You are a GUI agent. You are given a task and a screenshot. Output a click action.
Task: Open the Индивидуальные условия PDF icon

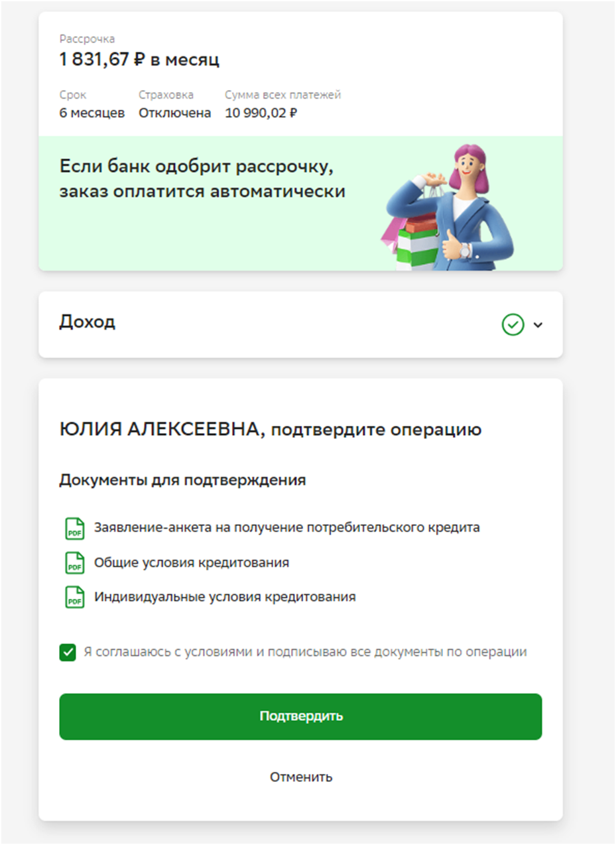point(74,597)
